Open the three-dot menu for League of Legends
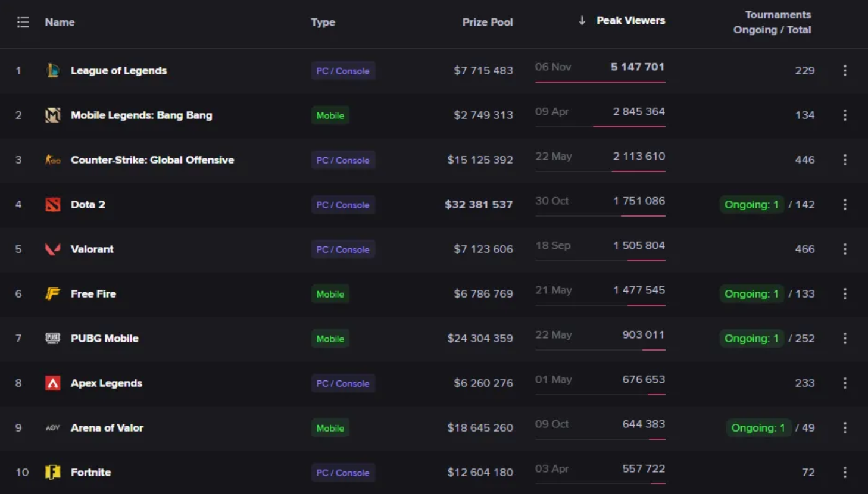The image size is (868, 494). click(845, 70)
